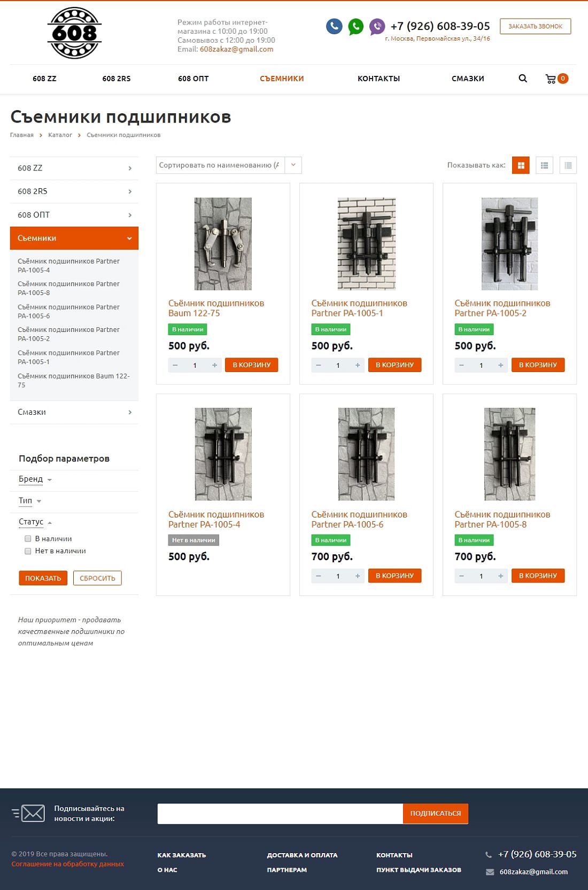Click the blue phone call icon
This screenshot has height=890, width=588.
(x=334, y=26)
